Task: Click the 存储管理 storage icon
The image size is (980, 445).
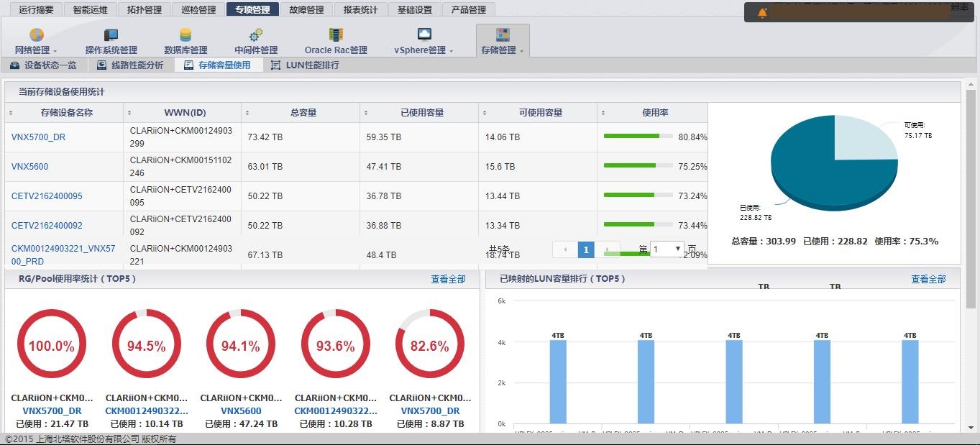Action: [x=503, y=35]
